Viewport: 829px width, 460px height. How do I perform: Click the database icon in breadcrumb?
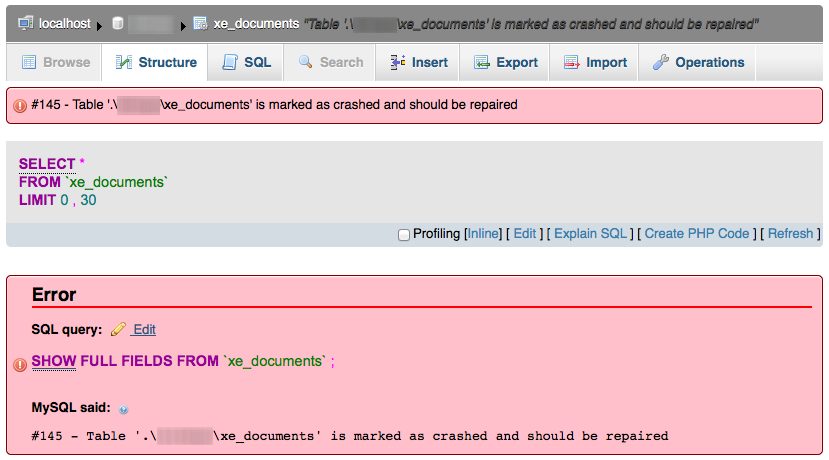[x=118, y=22]
